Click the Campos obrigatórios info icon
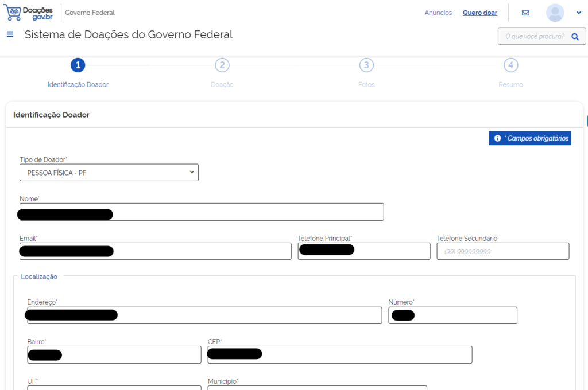The width and height of the screenshot is (588, 390). click(497, 138)
